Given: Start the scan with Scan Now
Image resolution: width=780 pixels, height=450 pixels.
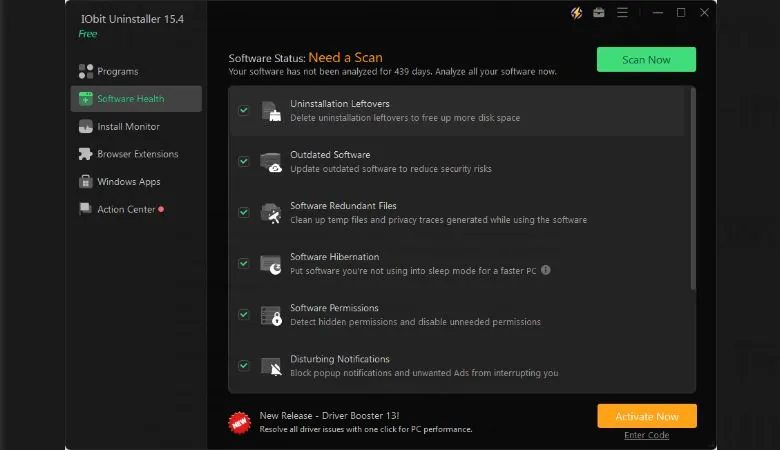Looking at the screenshot, I should click(646, 60).
